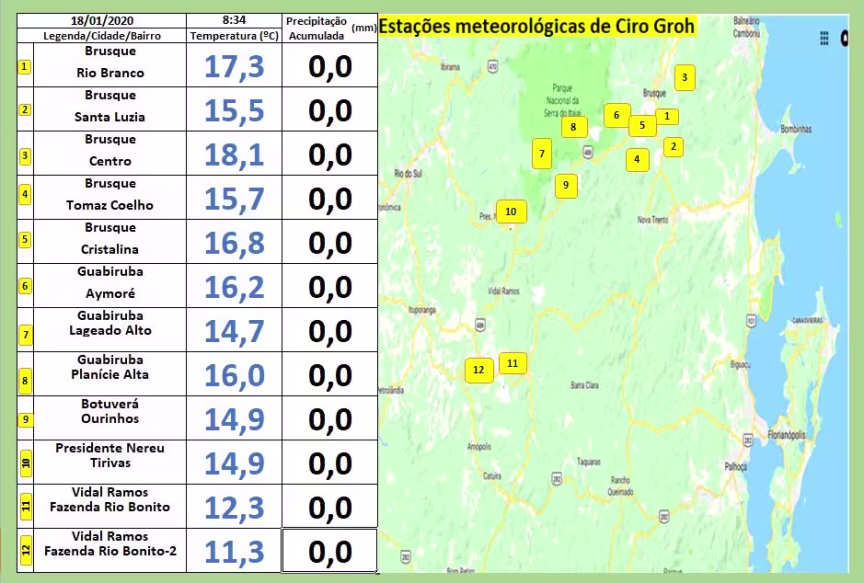
Task: Click station marker 7 on the map
Action: [x=541, y=154]
